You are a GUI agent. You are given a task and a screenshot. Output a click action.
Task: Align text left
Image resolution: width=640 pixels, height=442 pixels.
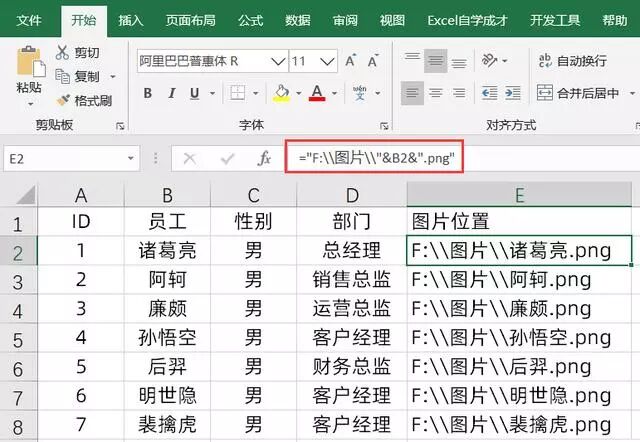pyautogui.click(x=412, y=93)
